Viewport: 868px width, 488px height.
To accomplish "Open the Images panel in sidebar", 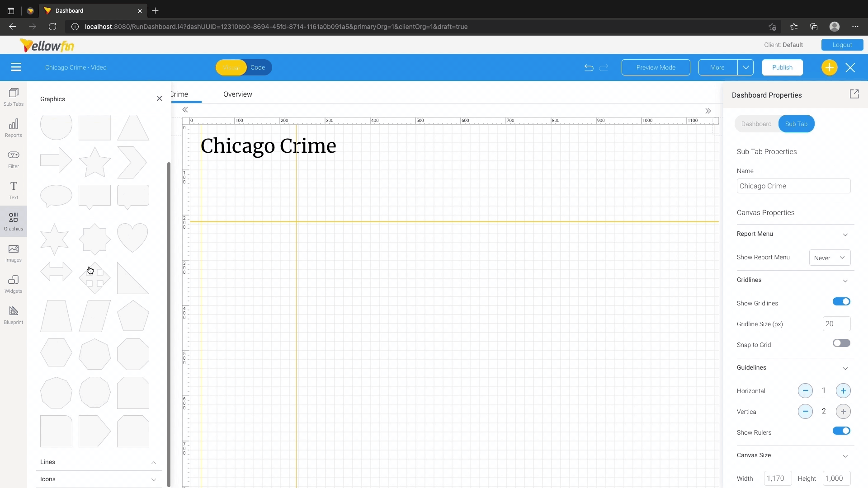I will click(x=14, y=253).
